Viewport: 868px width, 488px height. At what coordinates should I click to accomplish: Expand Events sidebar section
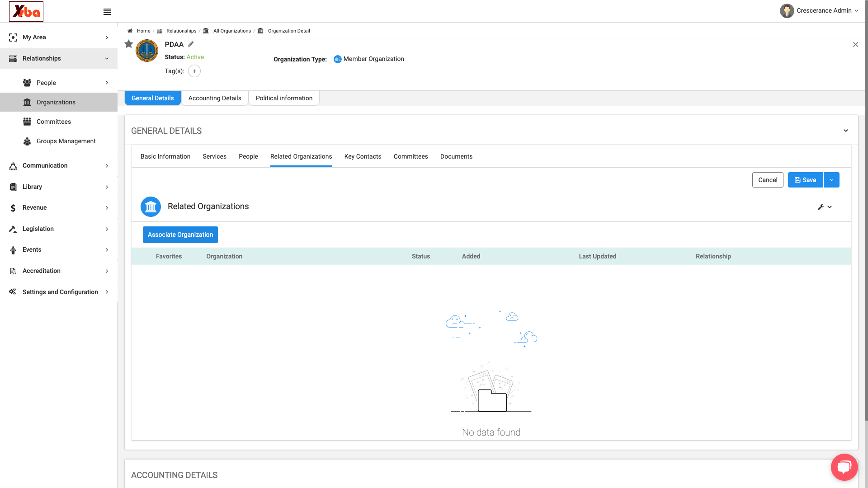point(59,249)
